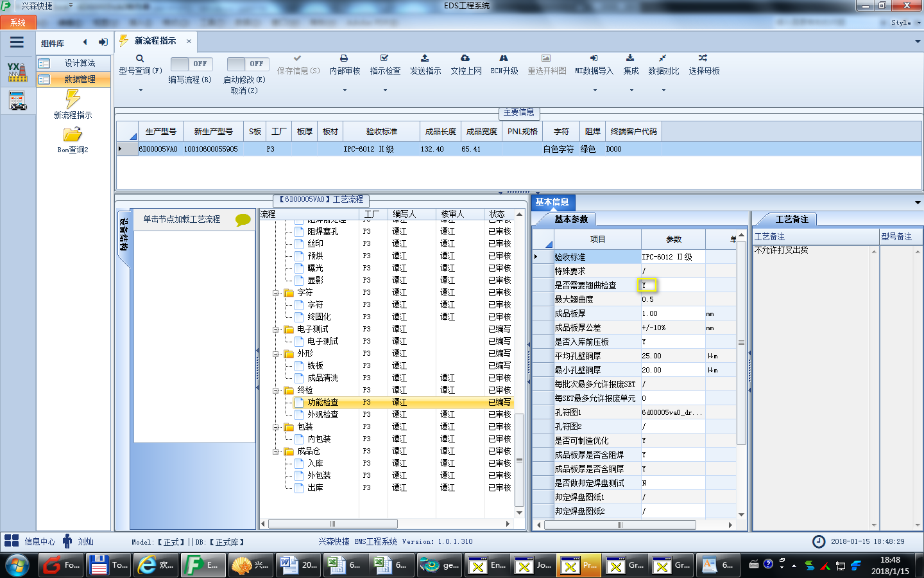Switch to the 基本信息 tab
The height and width of the screenshot is (578, 924).
[x=552, y=202]
